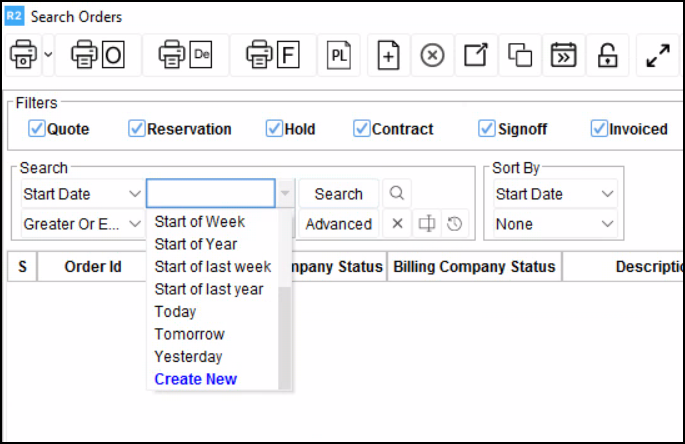Viewport: 685px width, 444px height.
Task: Click the circled X cancel icon
Action: click(432, 56)
